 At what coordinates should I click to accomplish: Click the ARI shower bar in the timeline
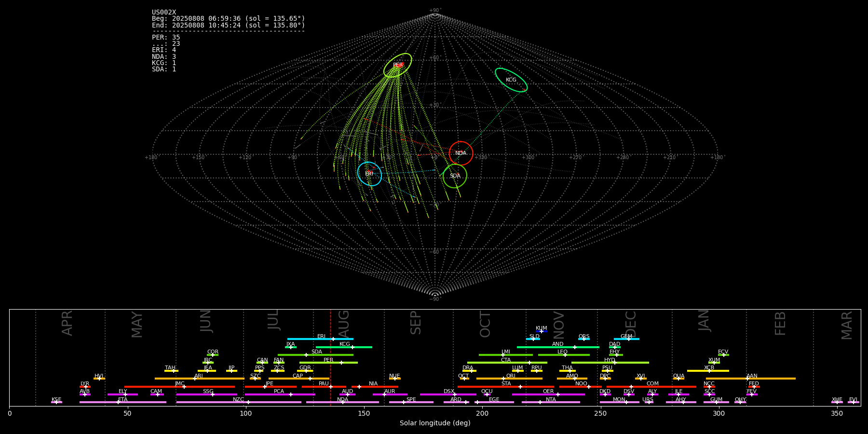point(200,379)
